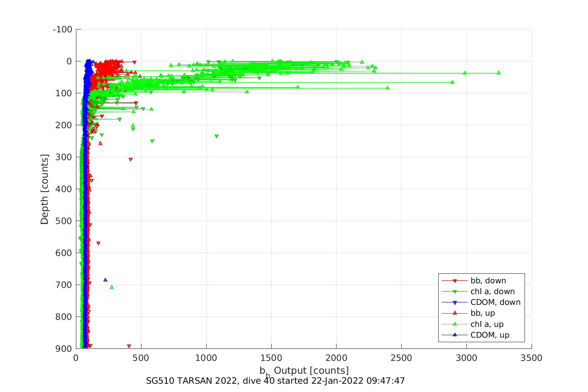
Task: Click the farthest-right green chl a data point
Action: point(498,73)
